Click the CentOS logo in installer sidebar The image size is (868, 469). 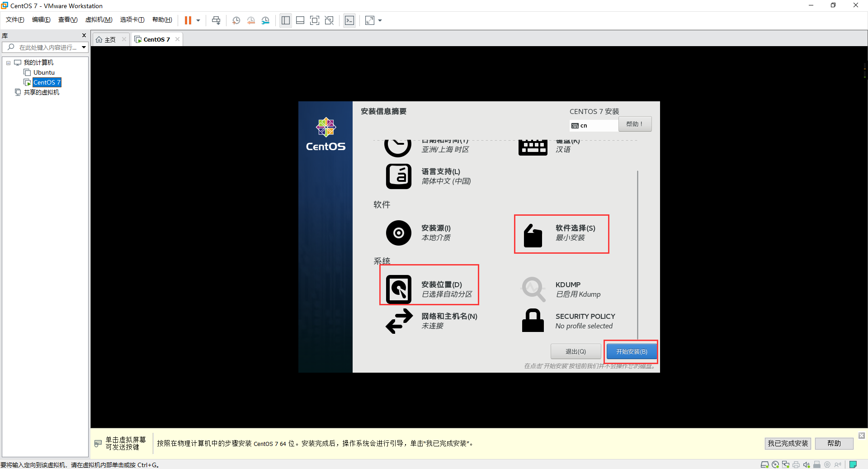tap(325, 134)
